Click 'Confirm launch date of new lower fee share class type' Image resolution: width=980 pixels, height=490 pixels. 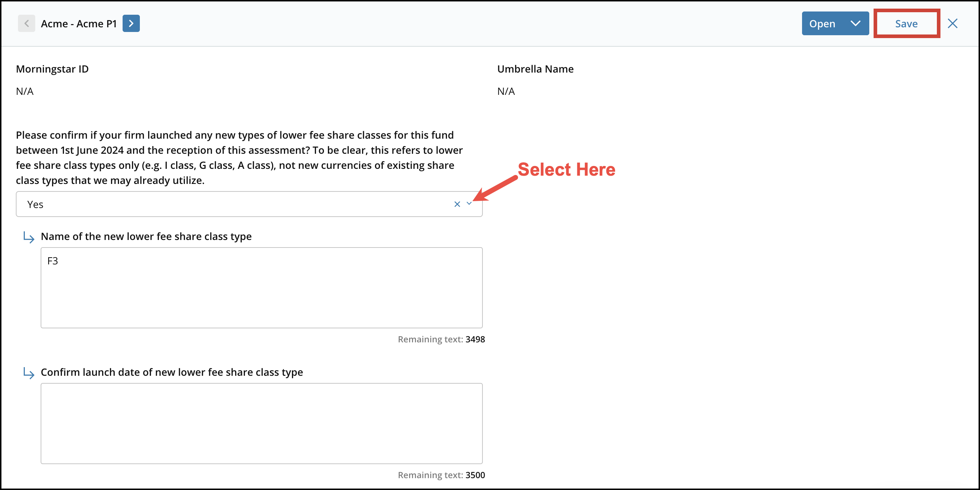pyautogui.click(x=171, y=372)
